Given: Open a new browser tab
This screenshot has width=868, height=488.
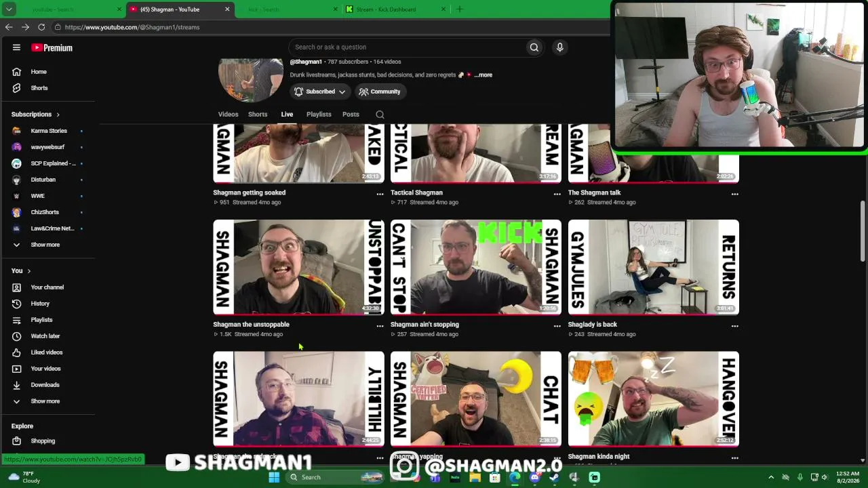Looking at the screenshot, I should tap(459, 9).
